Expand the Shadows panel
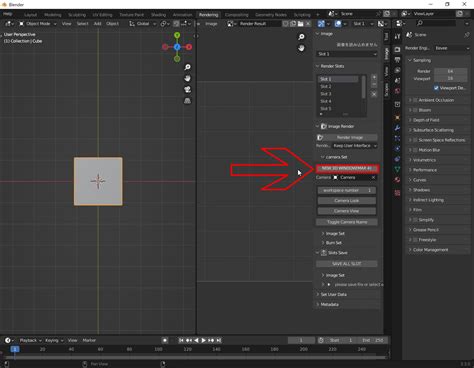474x368 pixels. coord(421,190)
